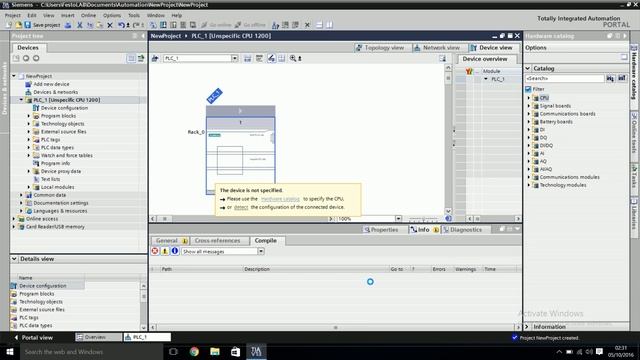Expand the CPU catalog folder
This screenshot has width=640, height=360.
tap(529, 98)
